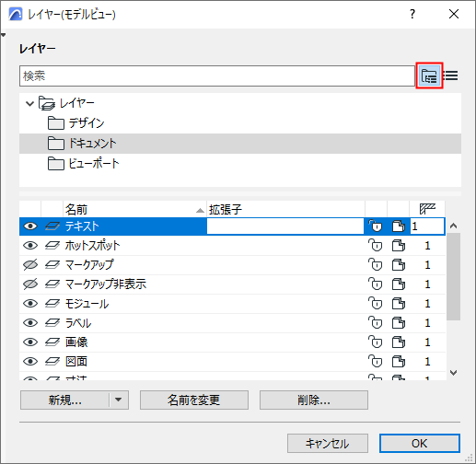
Task: Select the マークアップ layer name
Action: click(89, 265)
